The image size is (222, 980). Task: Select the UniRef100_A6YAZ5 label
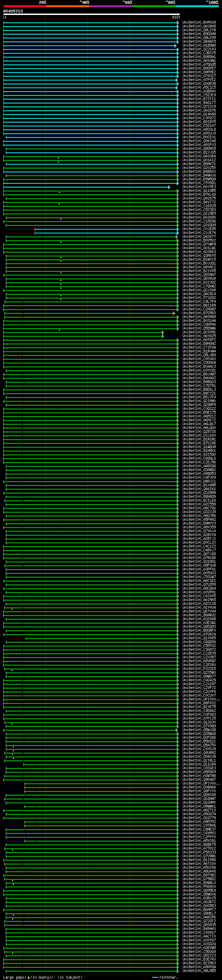click(199, 336)
